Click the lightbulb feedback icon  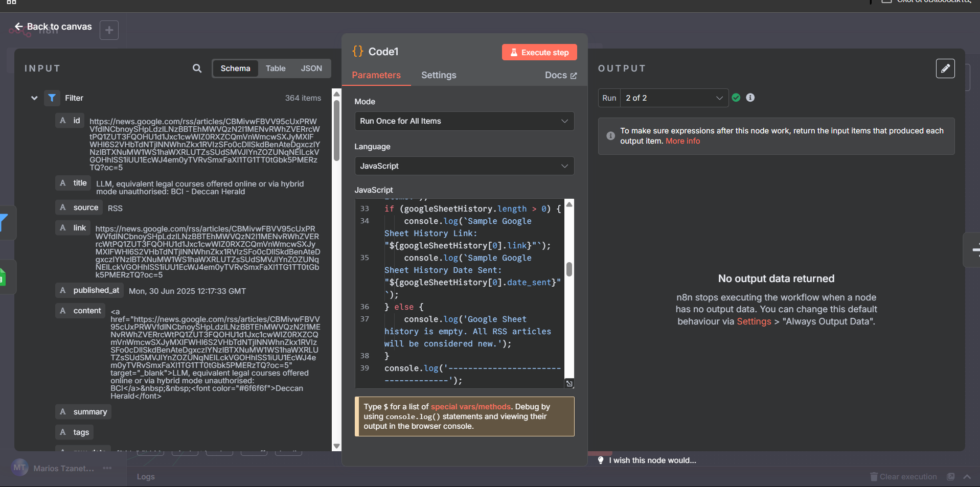pos(601,460)
